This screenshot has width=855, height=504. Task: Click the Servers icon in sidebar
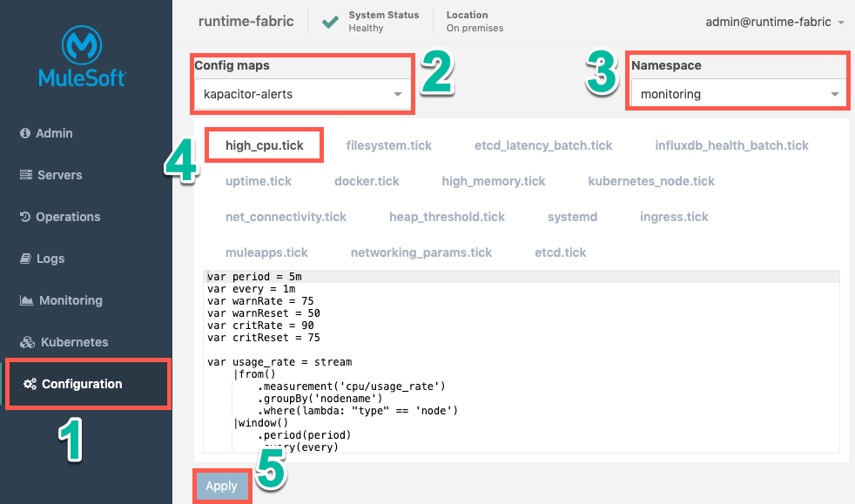click(26, 175)
